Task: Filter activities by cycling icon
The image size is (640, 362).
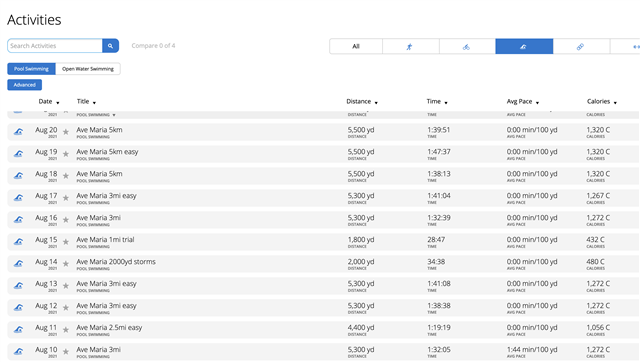Action: click(x=467, y=47)
